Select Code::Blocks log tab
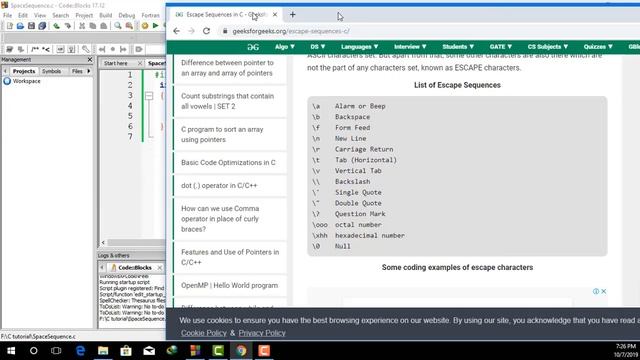 click(134, 268)
